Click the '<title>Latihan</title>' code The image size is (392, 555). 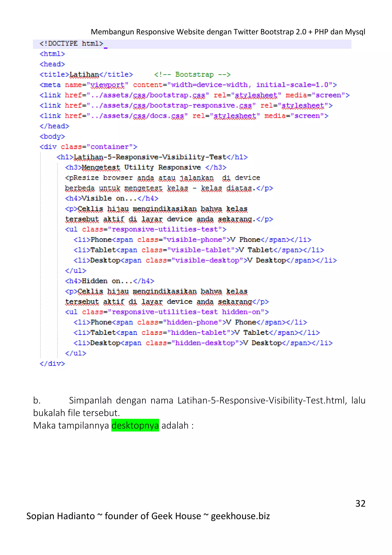pyautogui.click(x=86, y=75)
